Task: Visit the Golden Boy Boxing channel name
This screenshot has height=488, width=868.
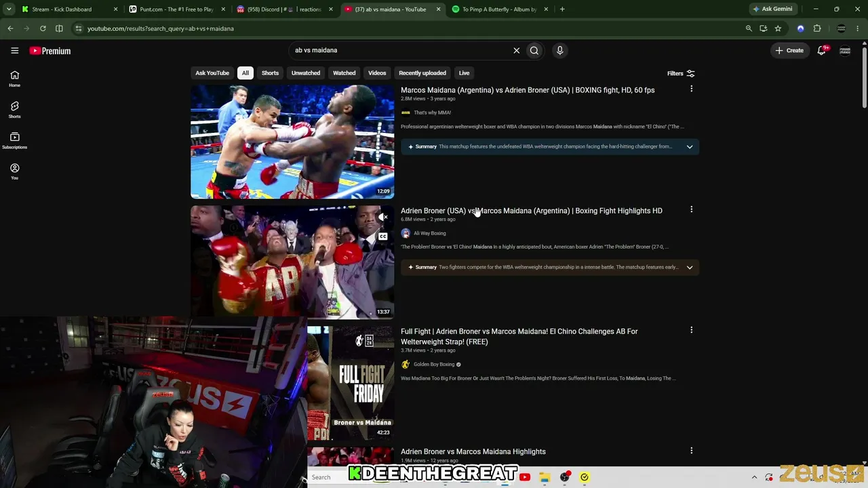Action: tap(434, 365)
